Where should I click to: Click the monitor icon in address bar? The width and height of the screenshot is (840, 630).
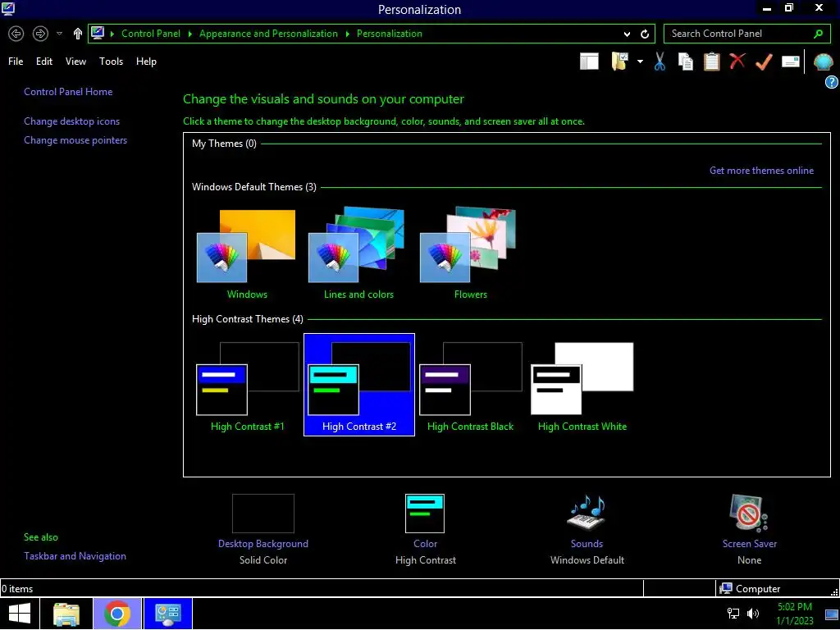point(98,33)
